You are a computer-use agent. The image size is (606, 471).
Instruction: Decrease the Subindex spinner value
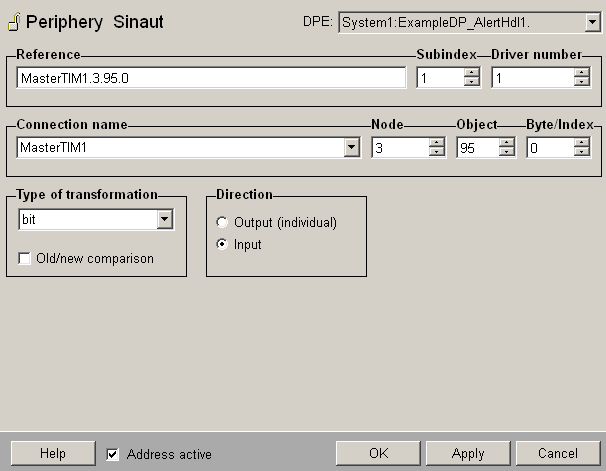(x=472, y=83)
